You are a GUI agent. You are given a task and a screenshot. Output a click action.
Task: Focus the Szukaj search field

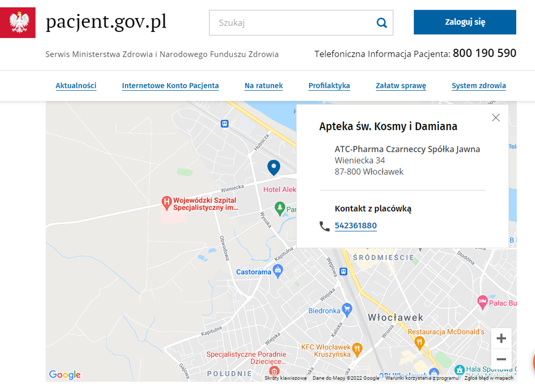pos(301,23)
